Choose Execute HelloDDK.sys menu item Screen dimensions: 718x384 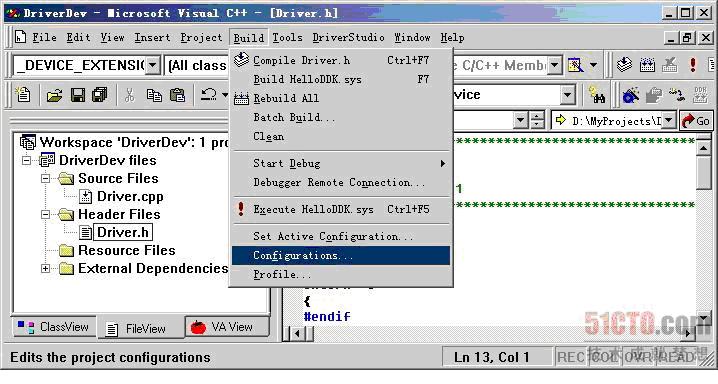pyautogui.click(x=341, y=210)
